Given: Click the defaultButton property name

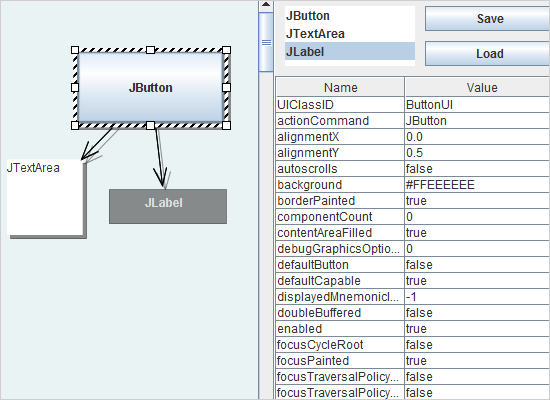Looking at the screenshot, I should [340, 265].
